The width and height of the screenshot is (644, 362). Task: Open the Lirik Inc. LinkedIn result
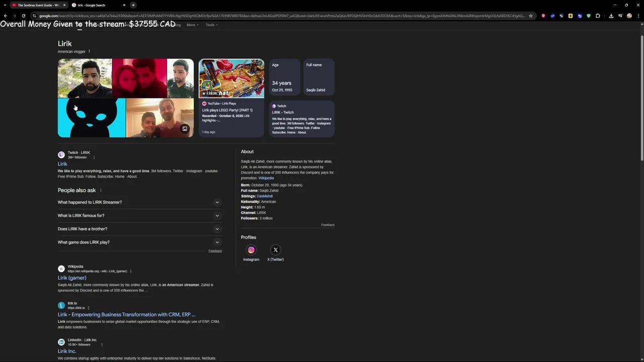pos(67,351)
